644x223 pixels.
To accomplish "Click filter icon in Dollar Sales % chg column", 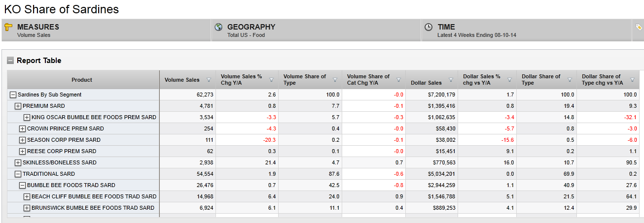I will [x=509, y=80].
